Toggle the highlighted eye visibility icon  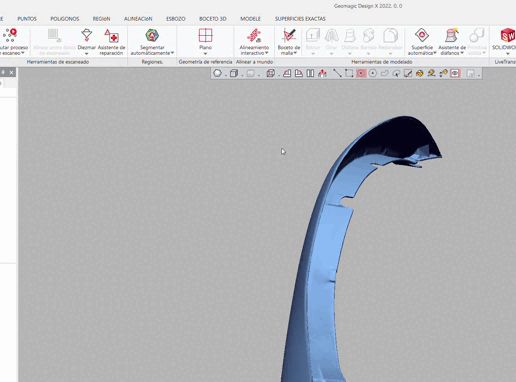tap(455, 73)
